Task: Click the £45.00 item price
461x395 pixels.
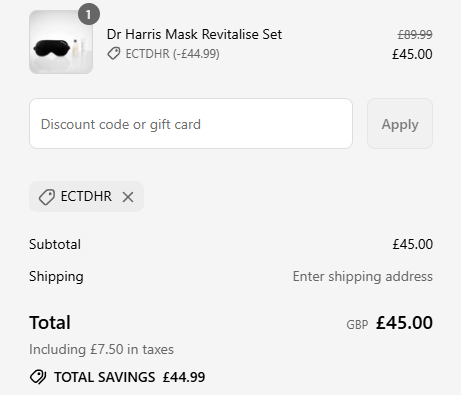Action: coord(412,54)
